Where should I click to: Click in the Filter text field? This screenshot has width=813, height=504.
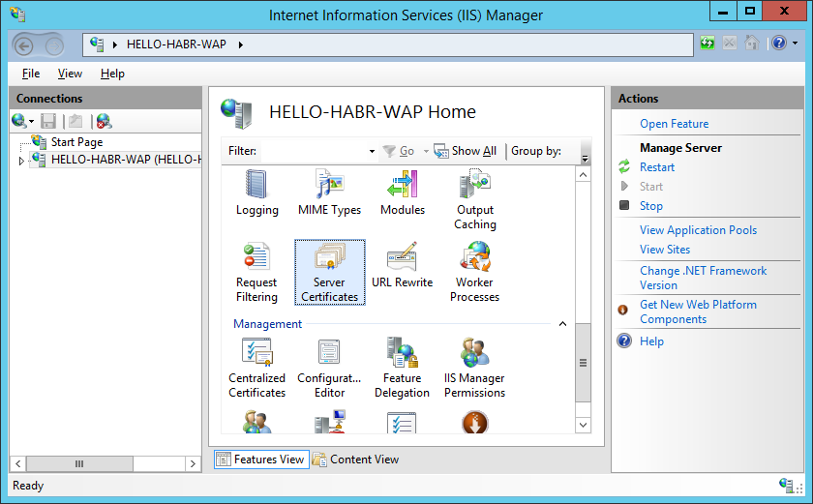pos(313,151)
